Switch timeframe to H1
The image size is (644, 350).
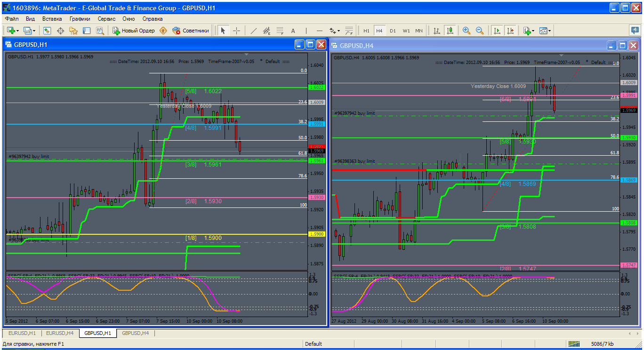click(366, 31)
